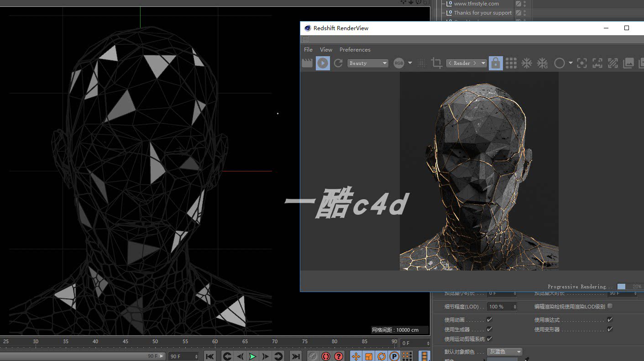The image size is (644, 361).
Task: Open the File menu in RenderView
Action: [x=308, y=49]
